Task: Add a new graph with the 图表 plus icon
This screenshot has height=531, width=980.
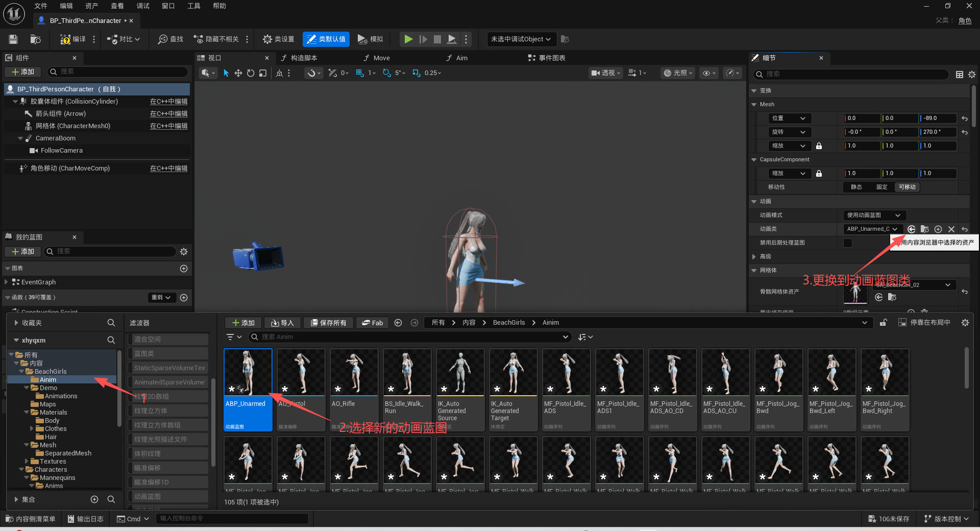Action: [x=184, y=269]
